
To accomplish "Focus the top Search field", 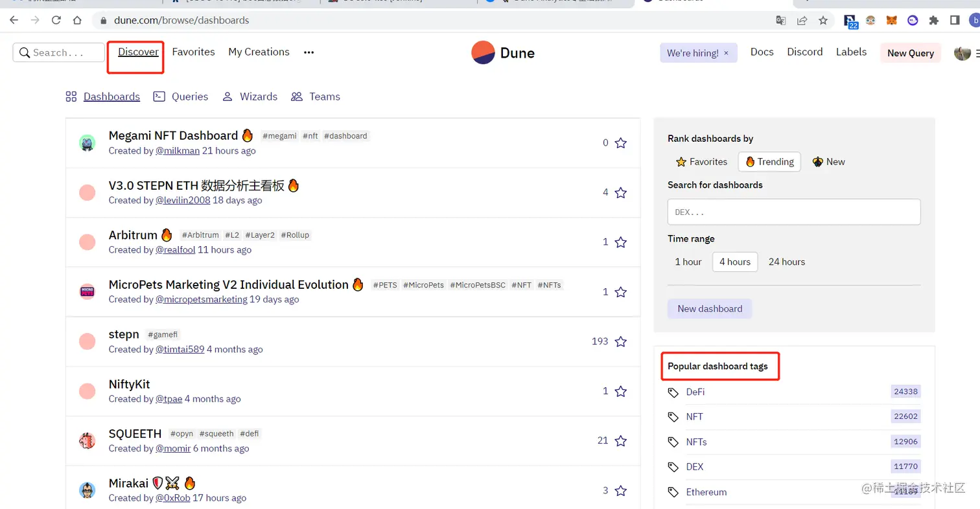I will point(59,52).
